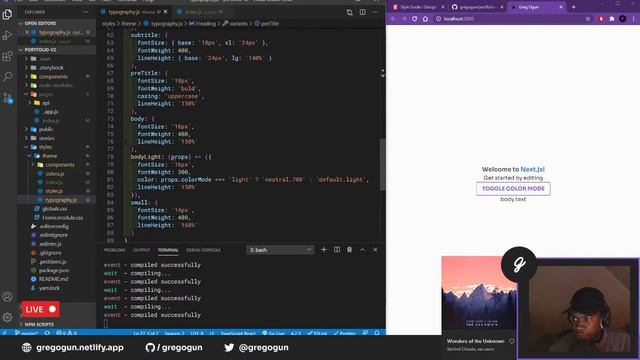The height and width of the screenshot is (360, 640).
Task: Click editor vertical scrollbar thumb
Action: [382, 164]
